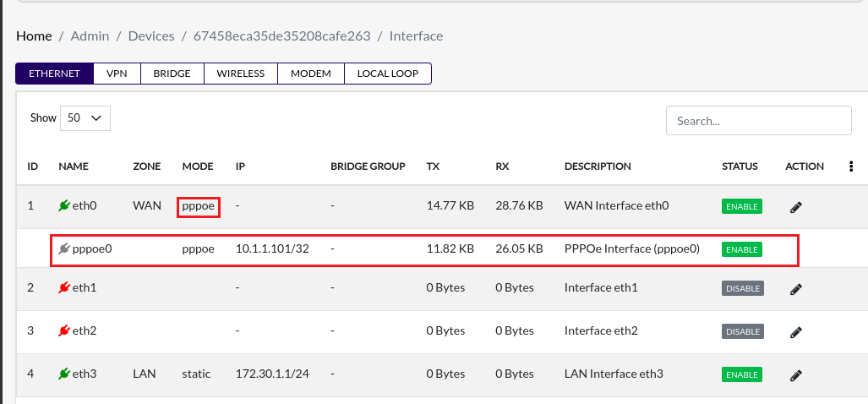Click the RX value 28.76 KB

pos(519,206)
